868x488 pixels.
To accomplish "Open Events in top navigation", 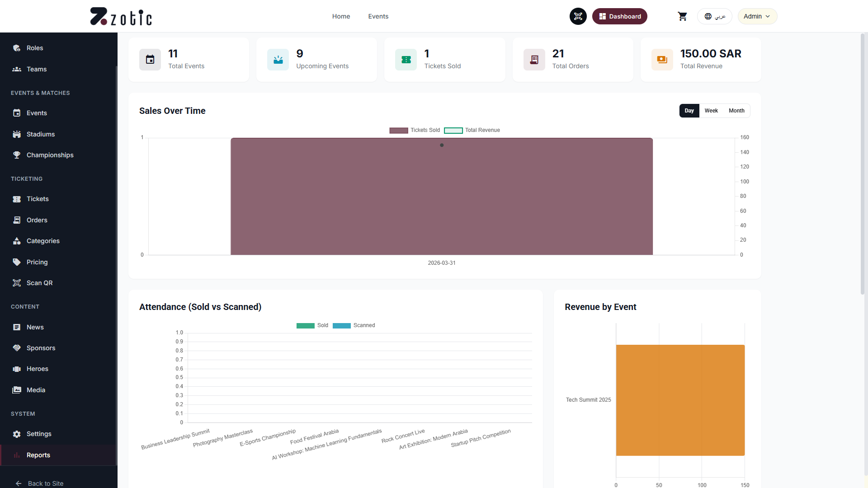I will point(378,16).
